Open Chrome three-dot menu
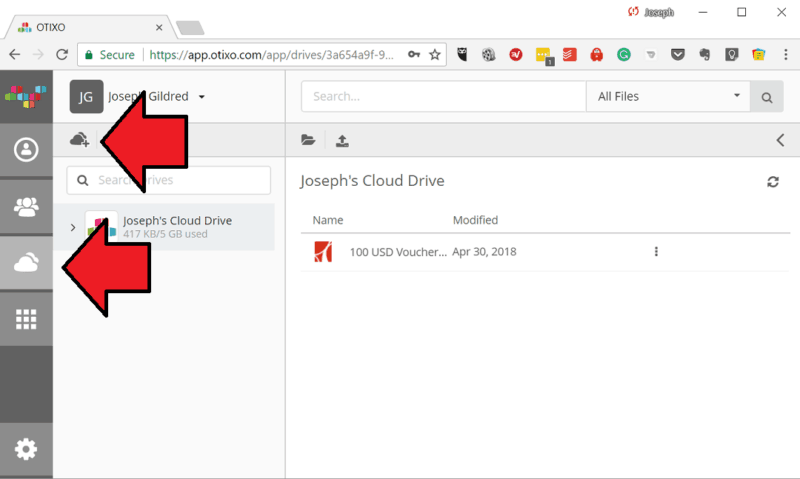This screenshot has height=479, width=800. point(786,55)
